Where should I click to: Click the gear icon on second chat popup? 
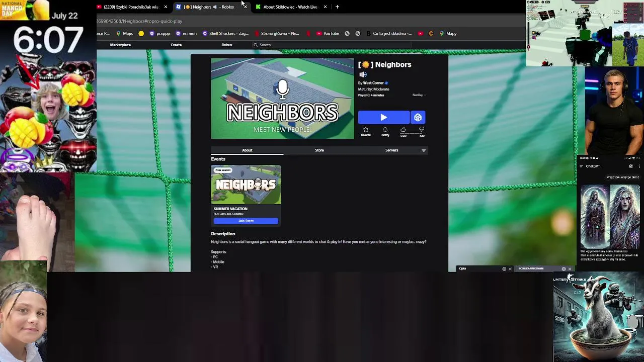tap(563, 269)
